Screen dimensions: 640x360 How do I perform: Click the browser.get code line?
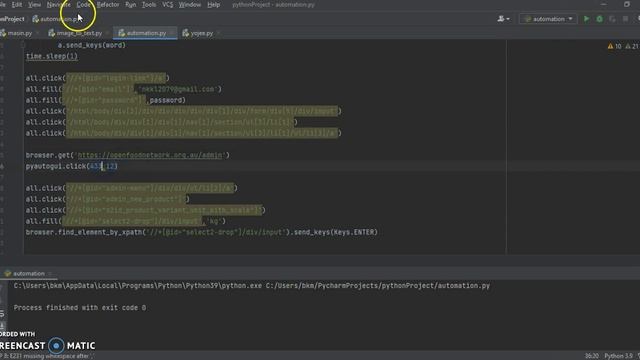tap(128, 155)
